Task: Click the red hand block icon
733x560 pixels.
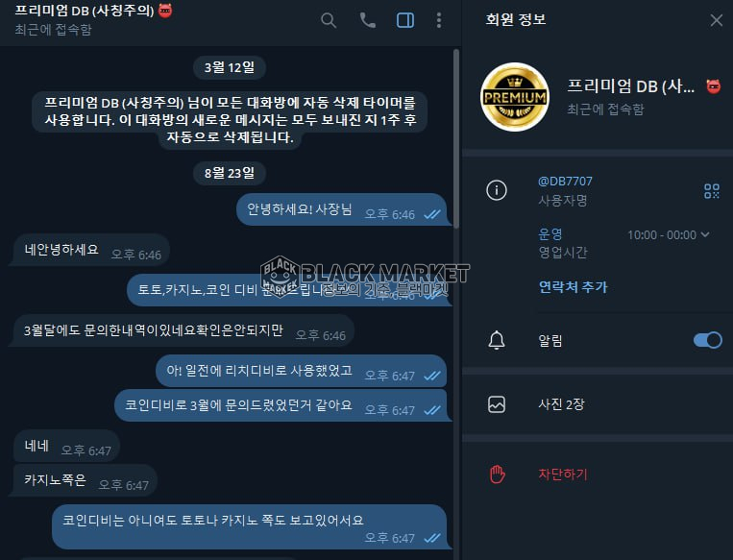Action: 497,475
